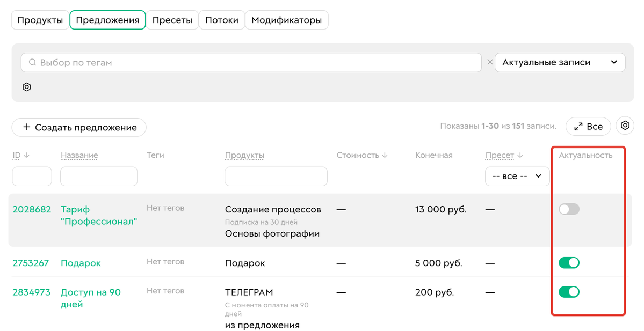Click the magnifier icon in tag search

[x=32, y=62]
